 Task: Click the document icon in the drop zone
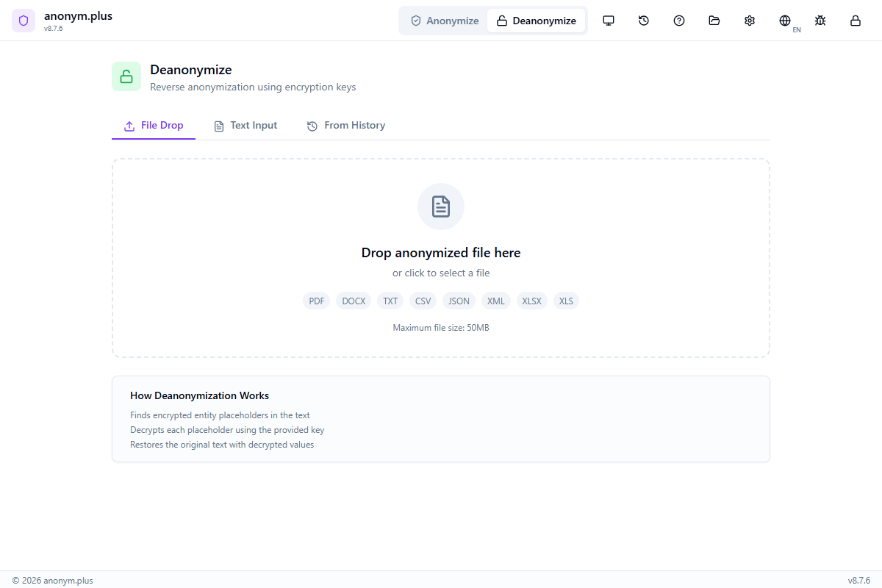click(441, 207)
